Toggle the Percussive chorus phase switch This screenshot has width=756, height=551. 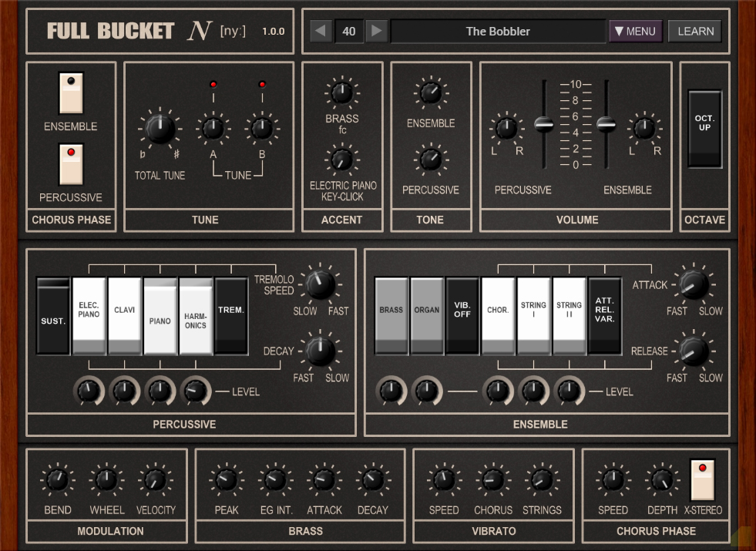pos(71,164)
